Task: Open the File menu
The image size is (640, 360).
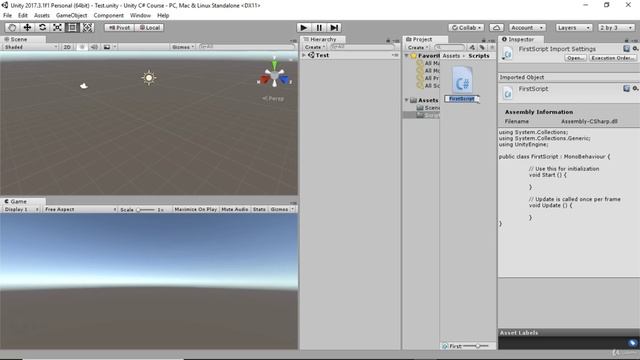Action: (7, 16)
